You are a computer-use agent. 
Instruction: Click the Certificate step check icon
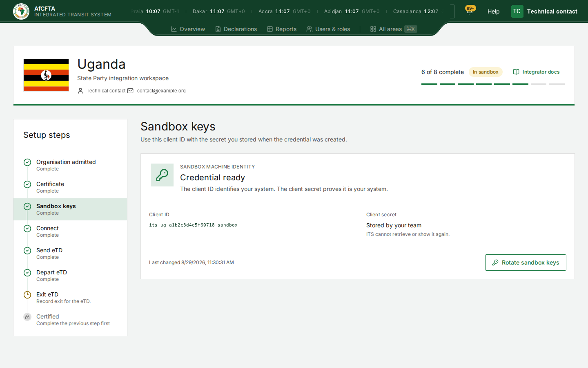pyautogui.click(x=27, y=184)
